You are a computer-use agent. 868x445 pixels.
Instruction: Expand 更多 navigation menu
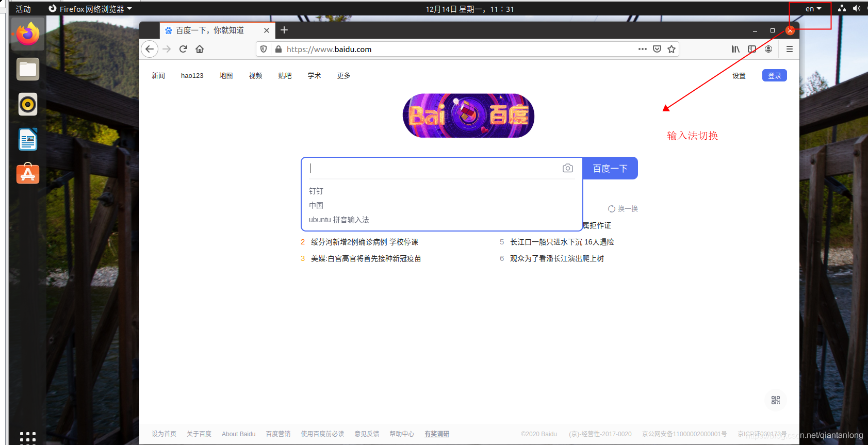(x=343, y=75)
